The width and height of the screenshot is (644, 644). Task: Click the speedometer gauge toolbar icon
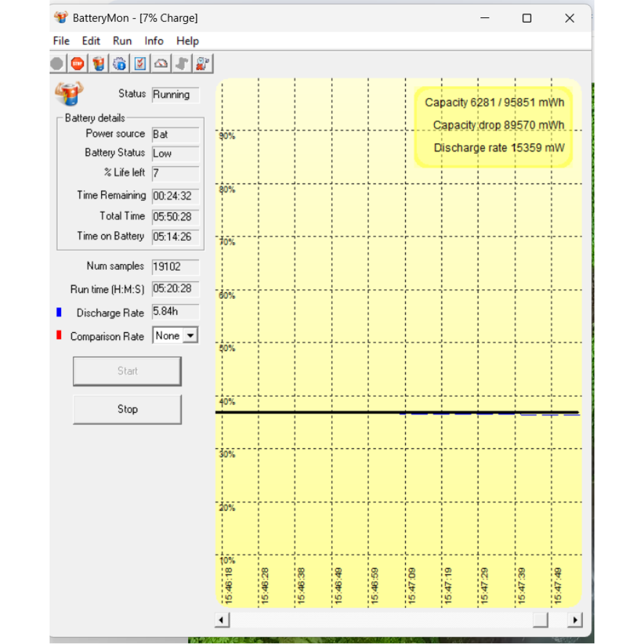(161, 64)
